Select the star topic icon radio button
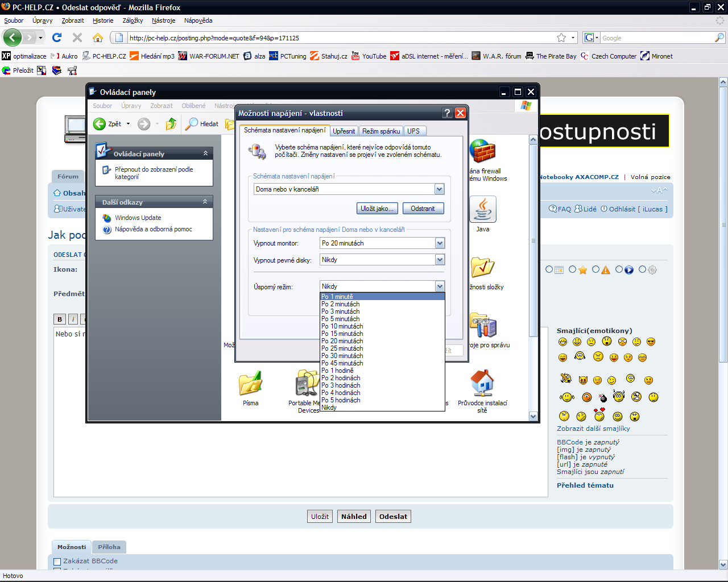The height and width of the screenshot is (582, 728). (572, 269)
